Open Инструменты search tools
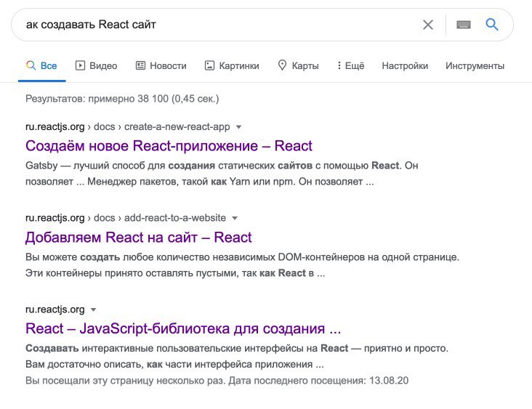The width and height of the screenshot is (532, 409). coord(475,66)
